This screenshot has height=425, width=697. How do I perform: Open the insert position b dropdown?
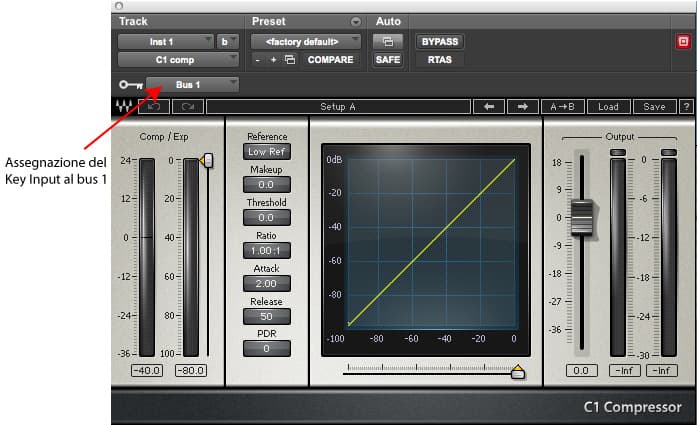tap(228, 42)
